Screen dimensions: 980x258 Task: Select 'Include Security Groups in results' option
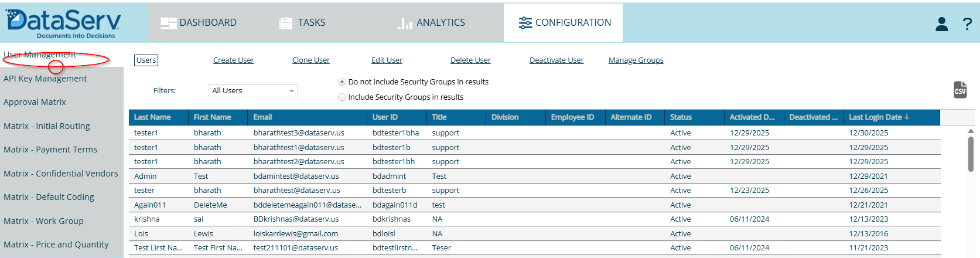click(x=342, y=97)
